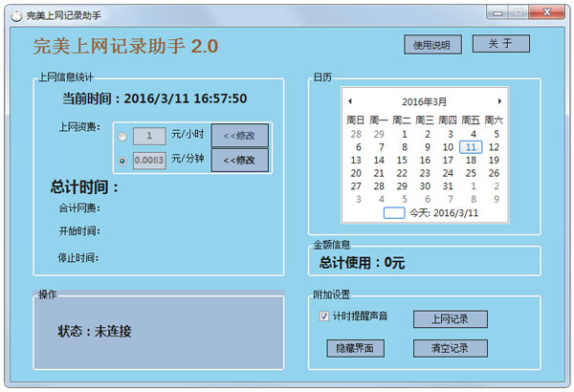574x392 pixels.
Task: Select date 18 in the calendar
Action: 471,161
